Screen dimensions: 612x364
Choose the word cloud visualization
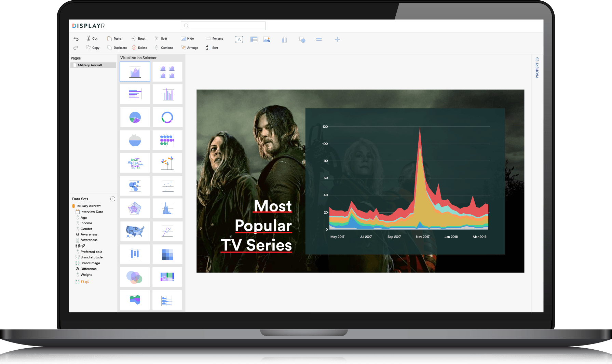click(x=135, y=163)
